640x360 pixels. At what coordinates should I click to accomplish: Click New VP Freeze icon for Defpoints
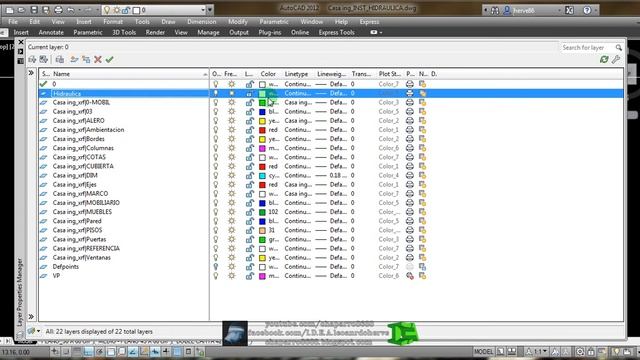pyautogui.click(x=422, y=267)
